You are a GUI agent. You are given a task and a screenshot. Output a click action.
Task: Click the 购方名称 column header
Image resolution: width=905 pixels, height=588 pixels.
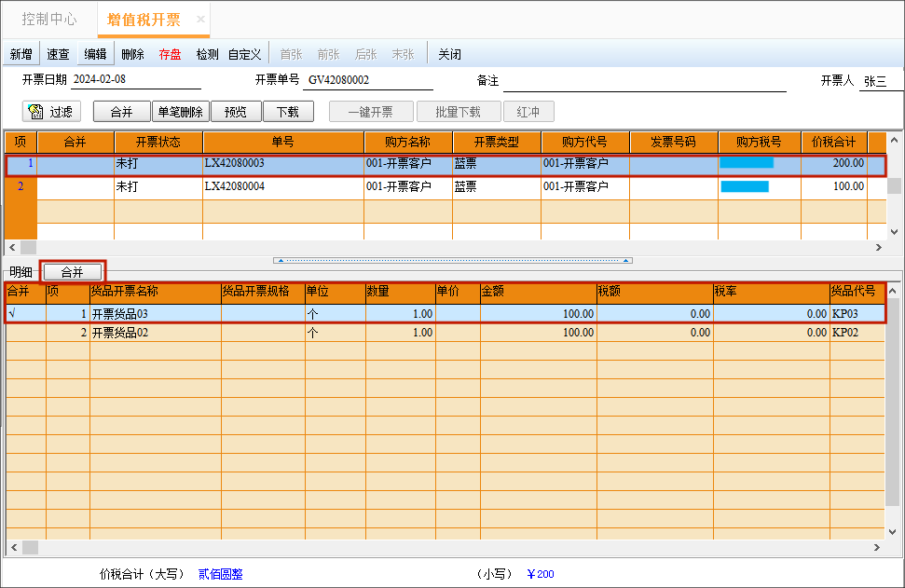point(408,142)
